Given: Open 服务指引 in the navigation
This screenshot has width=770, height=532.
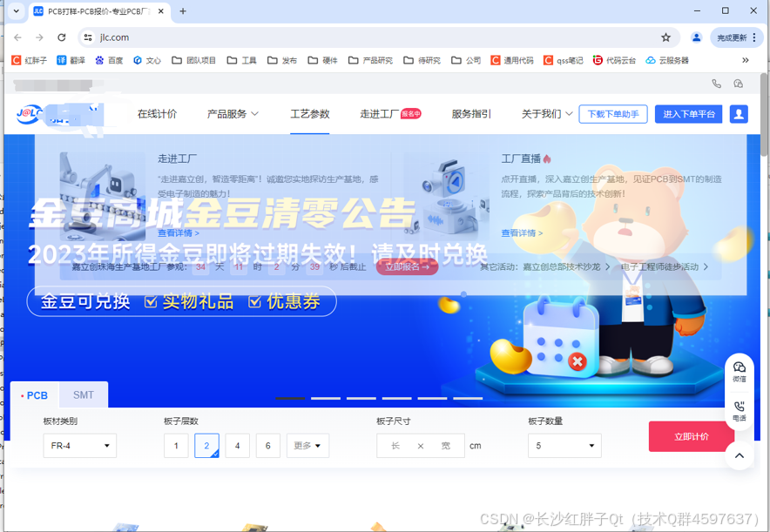Looking at the screenshot, I should click(471, 114).
